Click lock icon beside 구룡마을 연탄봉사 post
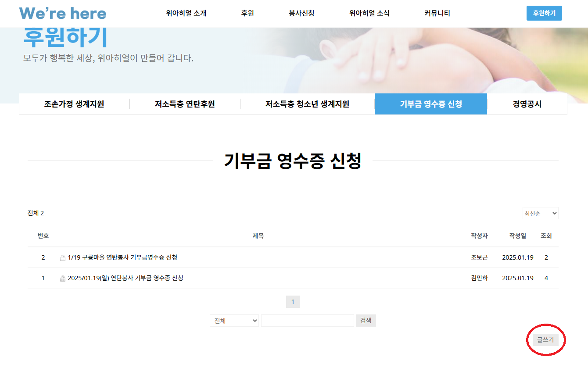This screenshot has width=588, height=371. [63, 258]
